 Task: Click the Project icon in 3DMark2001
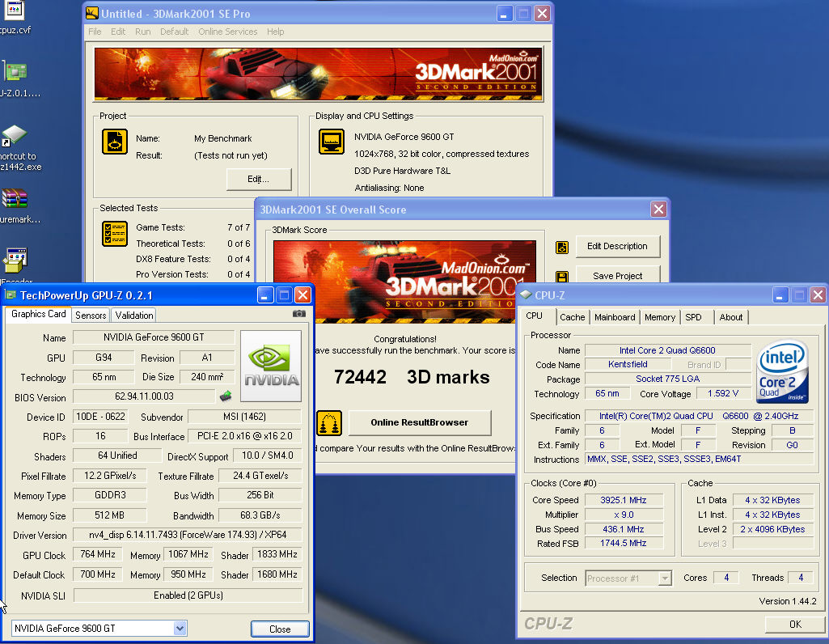click(x=115, y=142)
